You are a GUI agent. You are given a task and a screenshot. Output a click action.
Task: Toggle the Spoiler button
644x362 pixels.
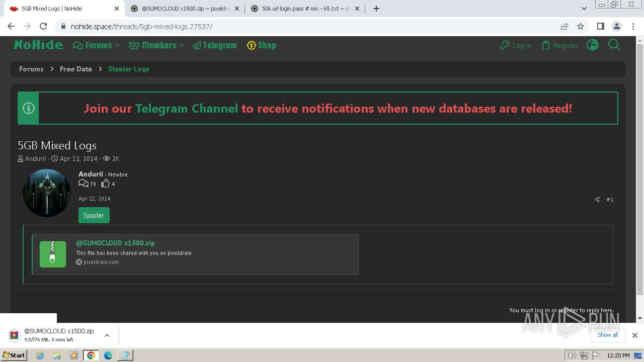pos(94,215)
